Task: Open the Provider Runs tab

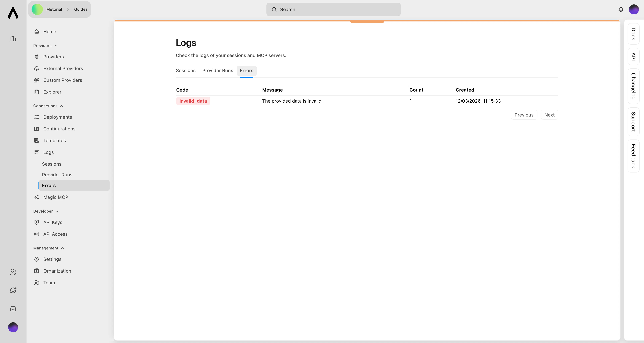Action: pyautogui.click(x=217, y=70)
